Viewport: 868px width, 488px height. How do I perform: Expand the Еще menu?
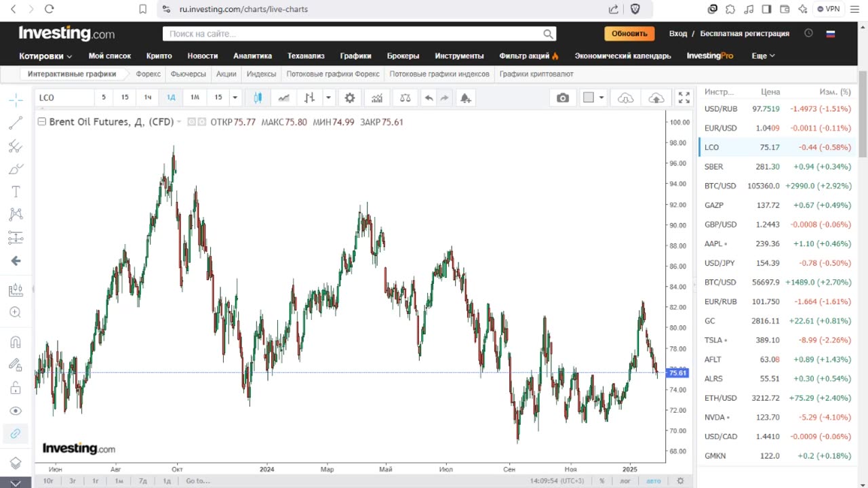click(x=764, y=56)
